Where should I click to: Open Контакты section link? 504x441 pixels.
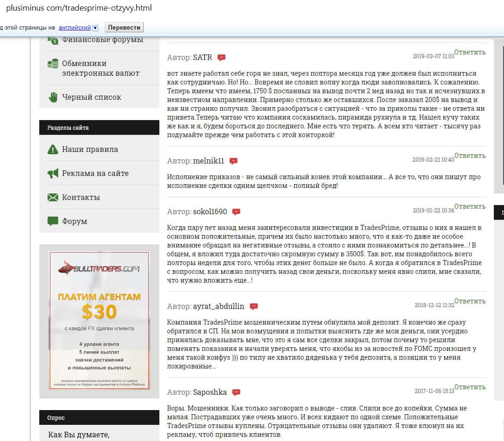tap(81, 197)
